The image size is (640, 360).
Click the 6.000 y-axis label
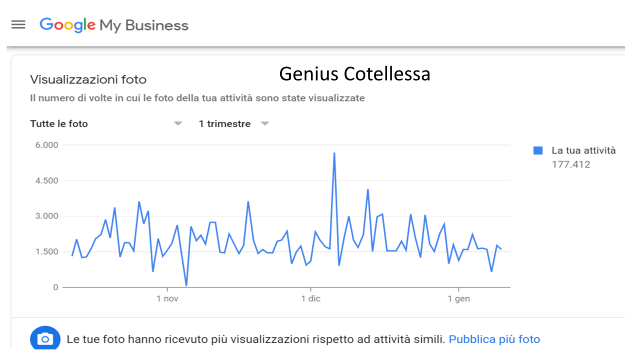[x=47, y=145]
